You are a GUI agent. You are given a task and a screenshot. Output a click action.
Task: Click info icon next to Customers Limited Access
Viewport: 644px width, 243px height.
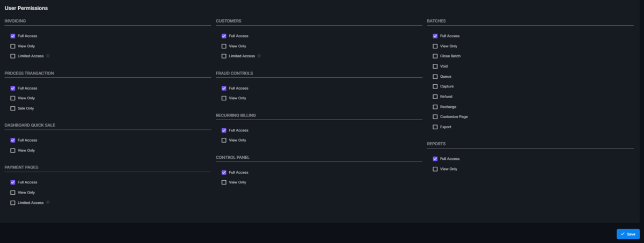pos(259,56)
